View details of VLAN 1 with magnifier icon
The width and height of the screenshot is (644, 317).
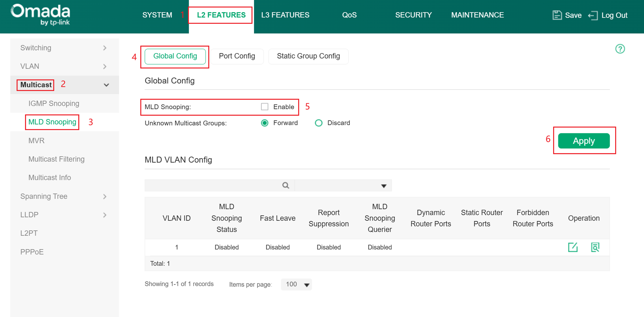coord(595,247)
